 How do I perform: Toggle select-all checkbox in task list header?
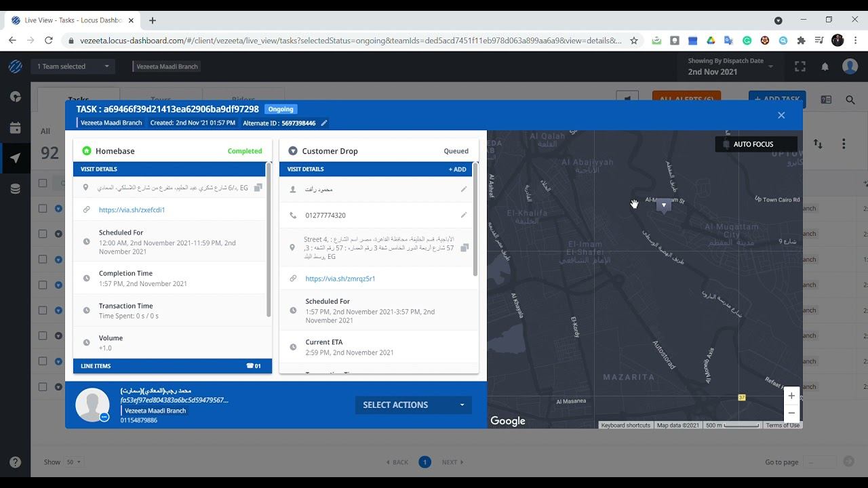[43, 183]
